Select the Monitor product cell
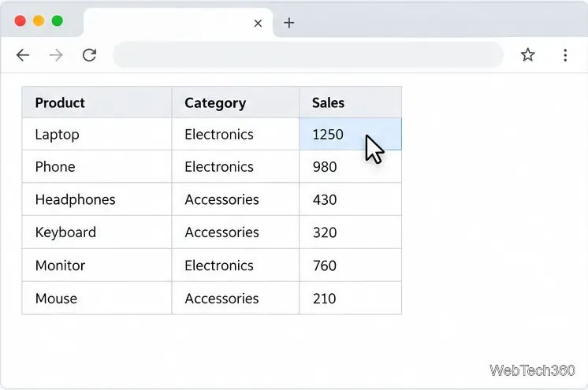588x390 pixels. (97, 266)
